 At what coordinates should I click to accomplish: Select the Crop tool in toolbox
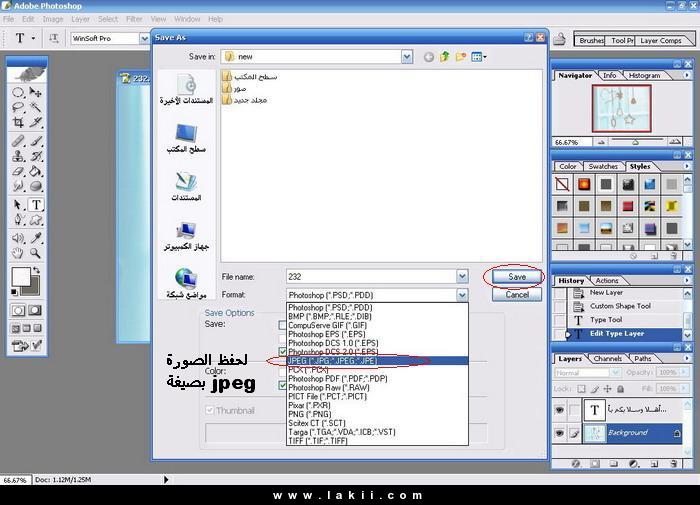point(18,121)
